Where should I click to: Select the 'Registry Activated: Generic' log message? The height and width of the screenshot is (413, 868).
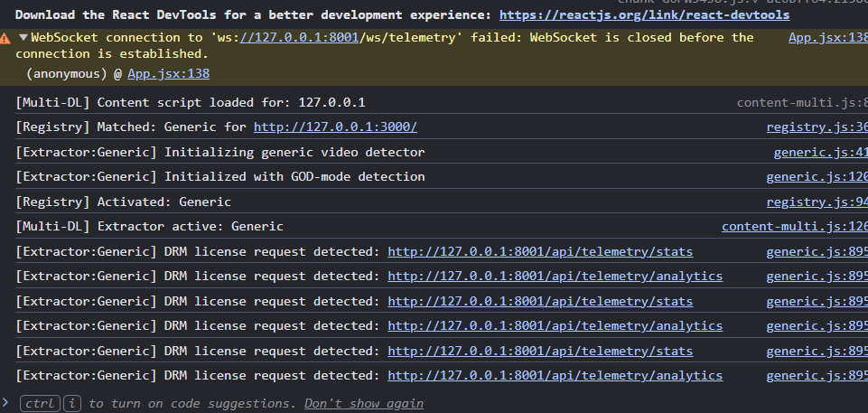(124, 202)
